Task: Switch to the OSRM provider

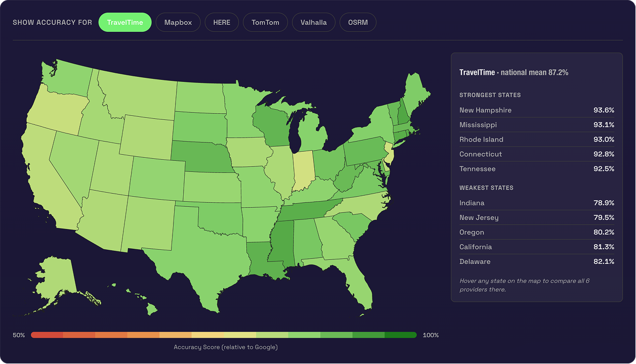Action: (358, 22)
